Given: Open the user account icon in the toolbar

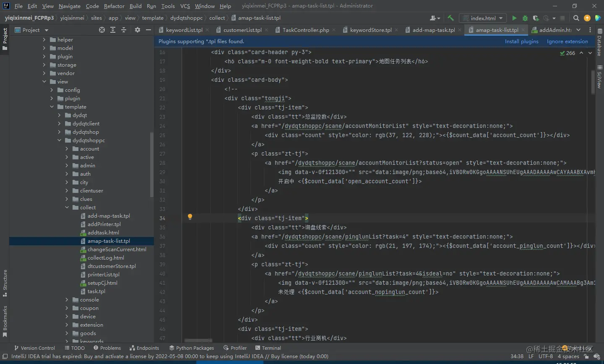Looking at the screenshot, I should click(x=435, y=18).
